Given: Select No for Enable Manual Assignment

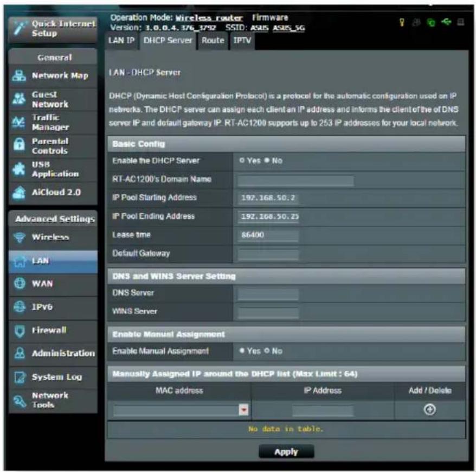Looking at the screenshot, I should pos(267,351).
